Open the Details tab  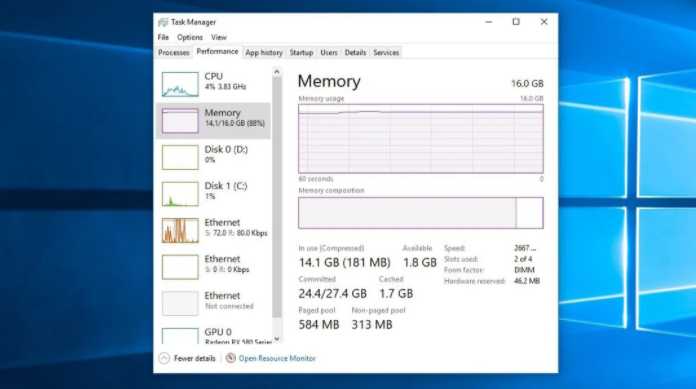[x=356, y=52]
